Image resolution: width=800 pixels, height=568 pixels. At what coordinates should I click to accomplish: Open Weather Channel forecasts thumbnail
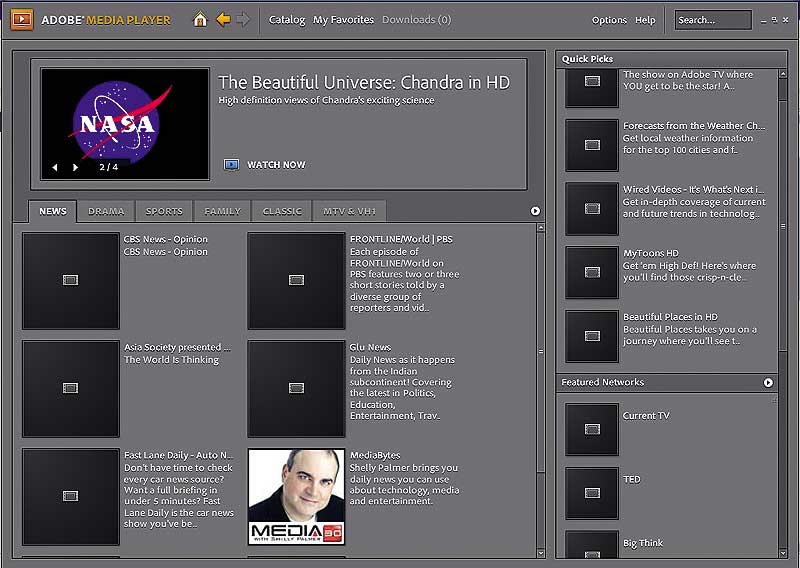pyautogui.click(x=592, y=145)
